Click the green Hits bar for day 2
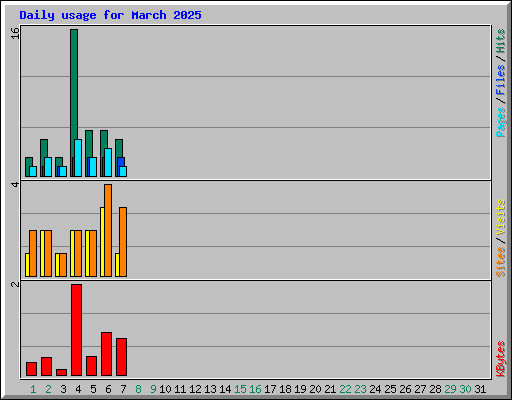Image resolution: width=512 pixels, height=400 pixels. tap(44, 148)
